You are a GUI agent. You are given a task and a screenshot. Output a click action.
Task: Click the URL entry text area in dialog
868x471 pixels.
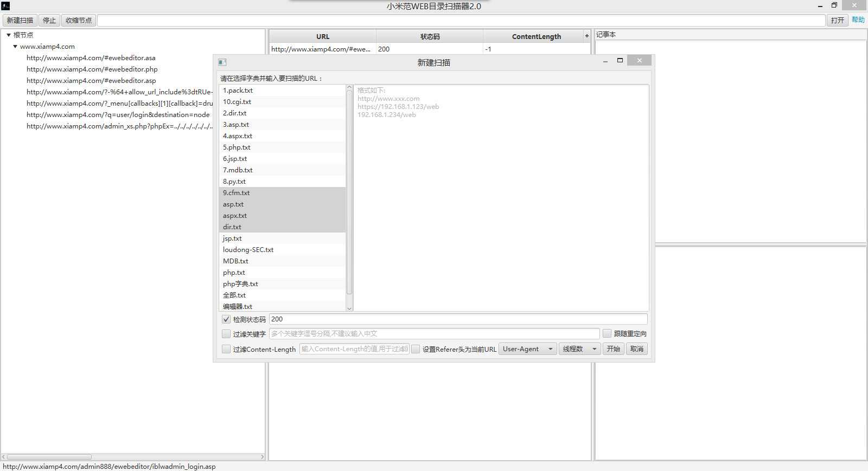point(501,197)
